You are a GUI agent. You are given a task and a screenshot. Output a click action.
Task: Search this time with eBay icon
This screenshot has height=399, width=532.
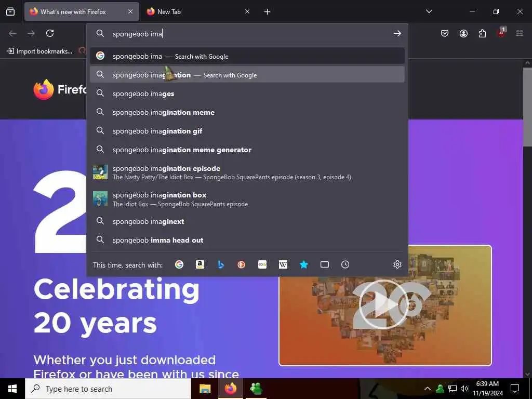262,264
